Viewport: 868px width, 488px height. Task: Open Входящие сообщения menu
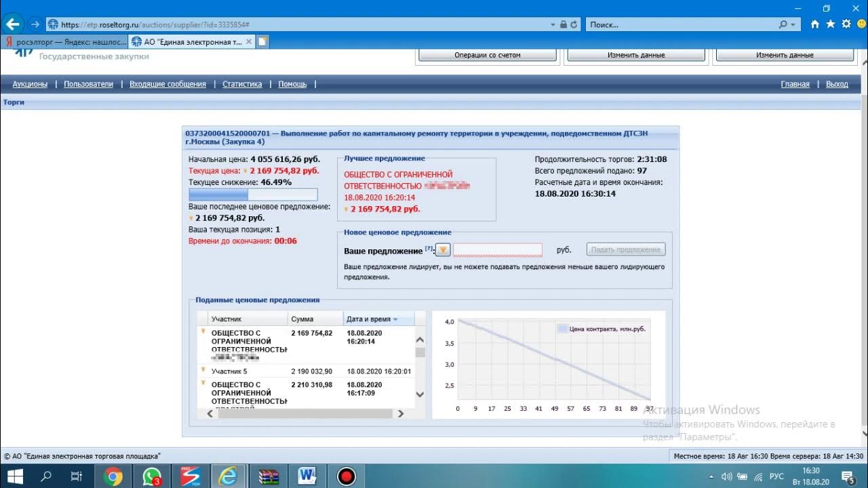pos(167,84)
